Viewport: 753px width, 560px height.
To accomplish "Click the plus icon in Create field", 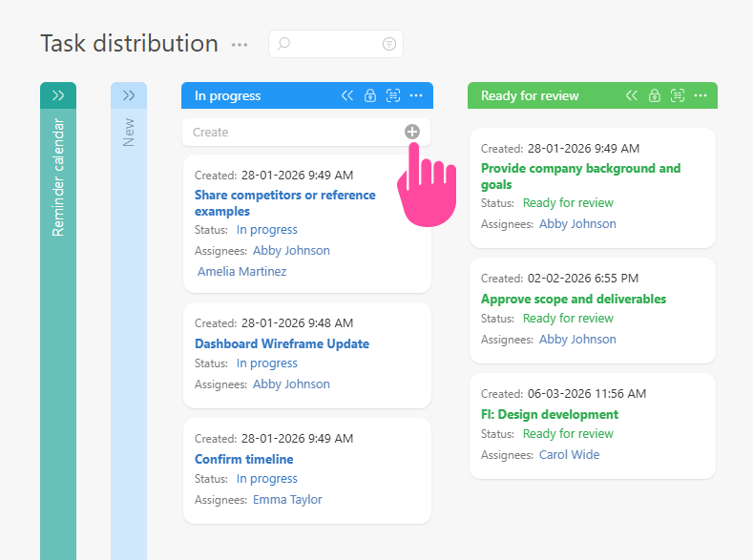I will click(x=411, y=132).
